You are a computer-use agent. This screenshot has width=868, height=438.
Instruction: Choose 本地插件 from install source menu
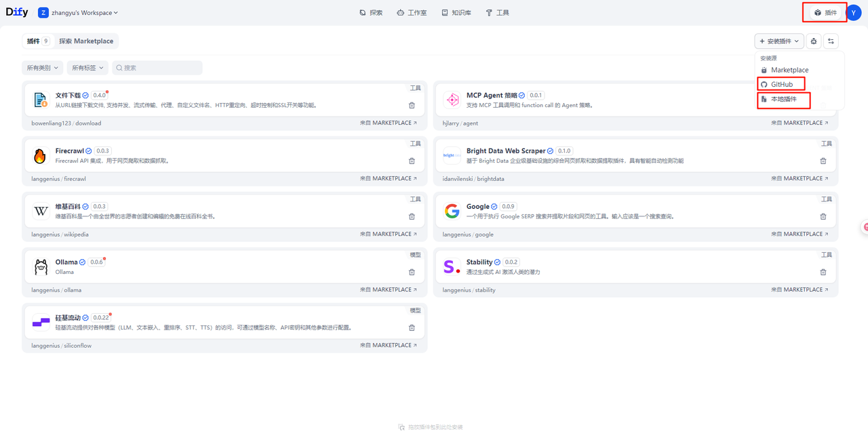(x=783, y=99)
